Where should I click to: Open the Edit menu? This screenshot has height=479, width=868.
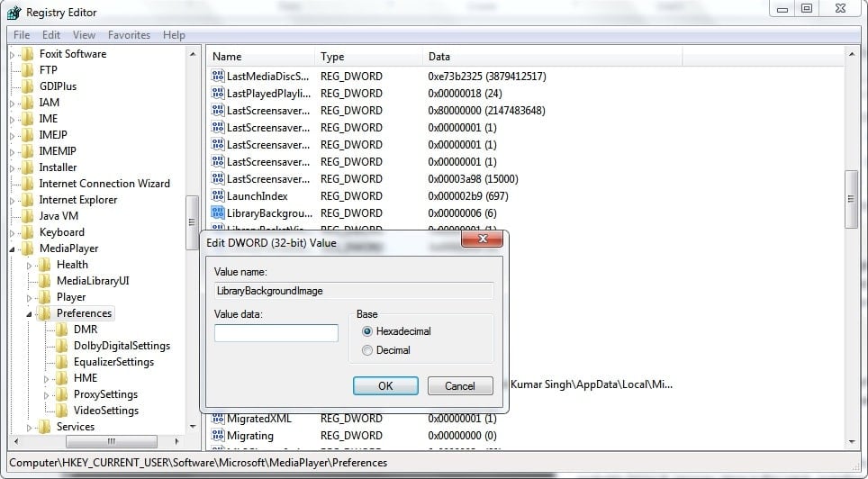coord(51,35)
